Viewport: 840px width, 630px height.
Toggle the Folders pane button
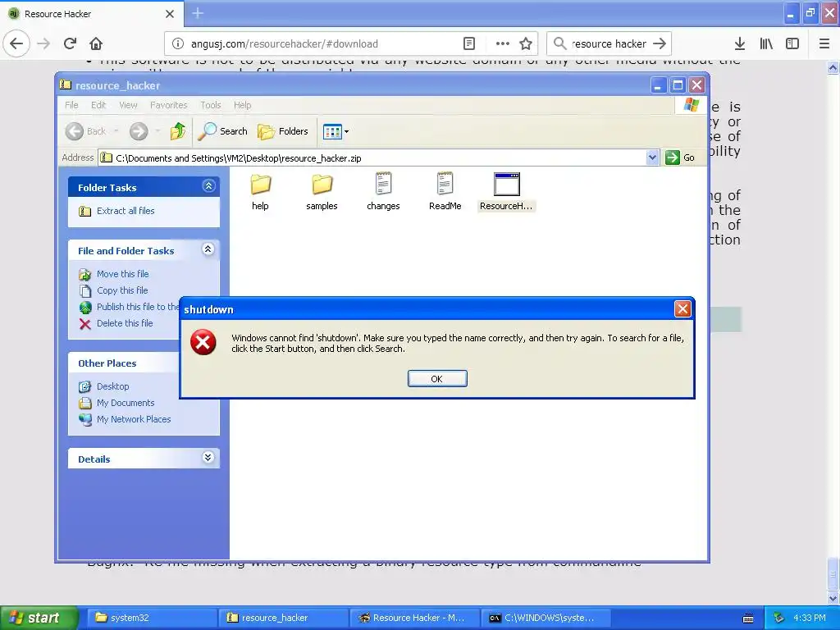tap(283, 131)
